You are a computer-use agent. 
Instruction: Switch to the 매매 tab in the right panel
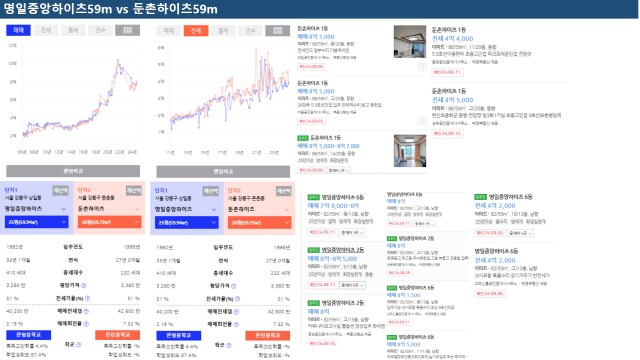click(169, 31)
